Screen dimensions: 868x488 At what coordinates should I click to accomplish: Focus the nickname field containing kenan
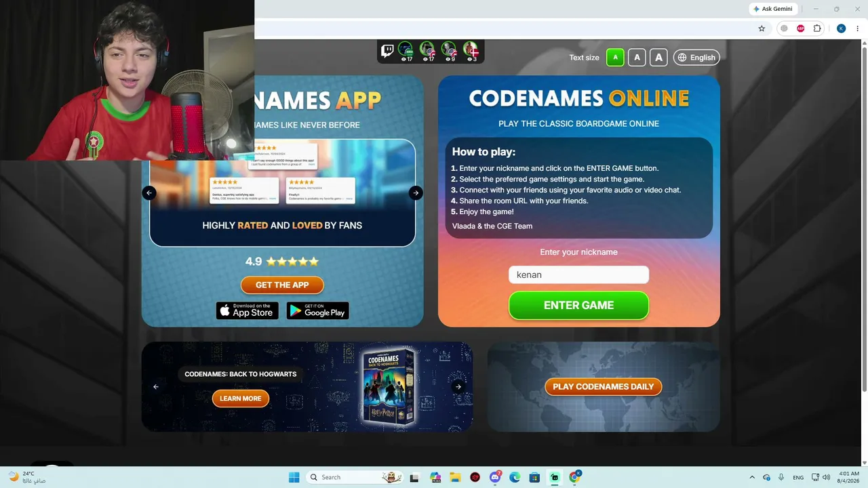578,274
